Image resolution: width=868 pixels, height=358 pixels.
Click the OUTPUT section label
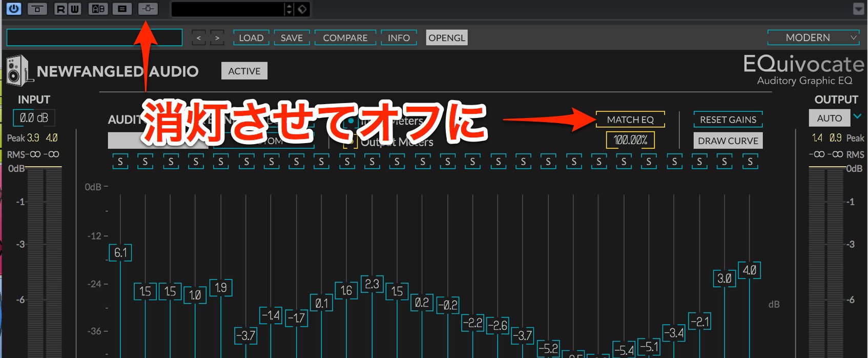(836, 100)
